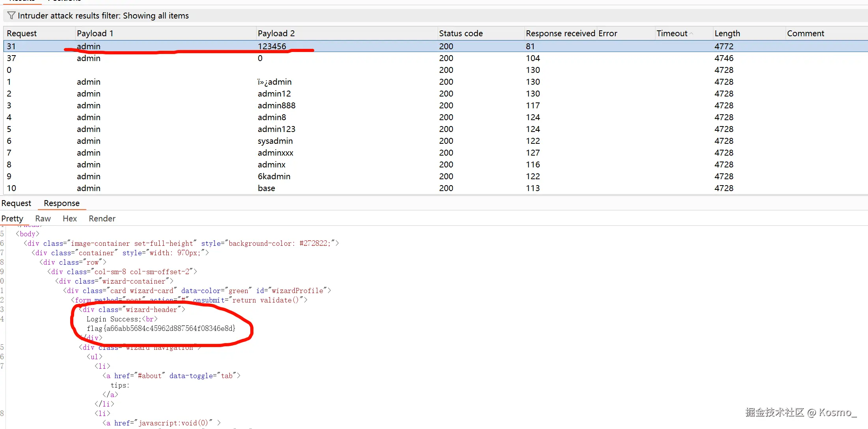Sort results by Length column
The image size is (868, 429).
pyautogui.click(x=727, y=33)
